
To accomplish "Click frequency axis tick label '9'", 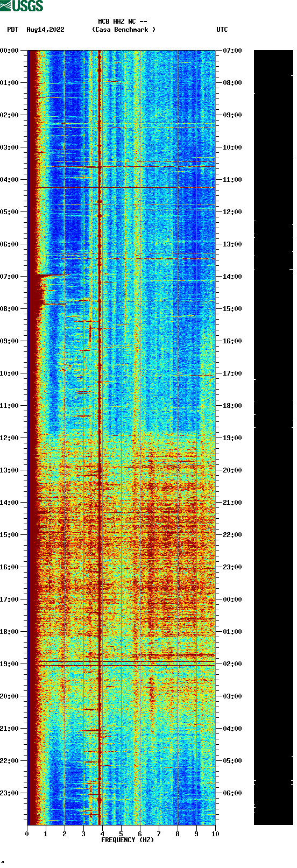I will pos(196,834).
